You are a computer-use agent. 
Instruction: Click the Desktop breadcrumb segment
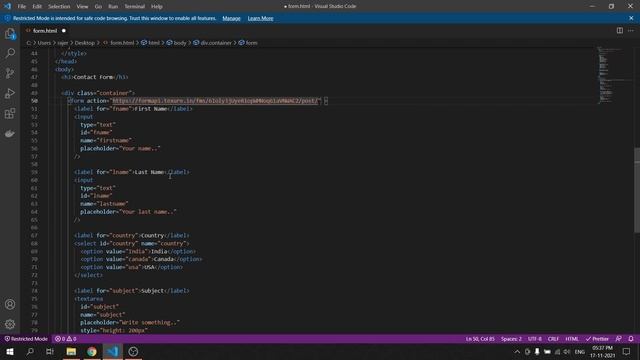click(x=84, y=43)
